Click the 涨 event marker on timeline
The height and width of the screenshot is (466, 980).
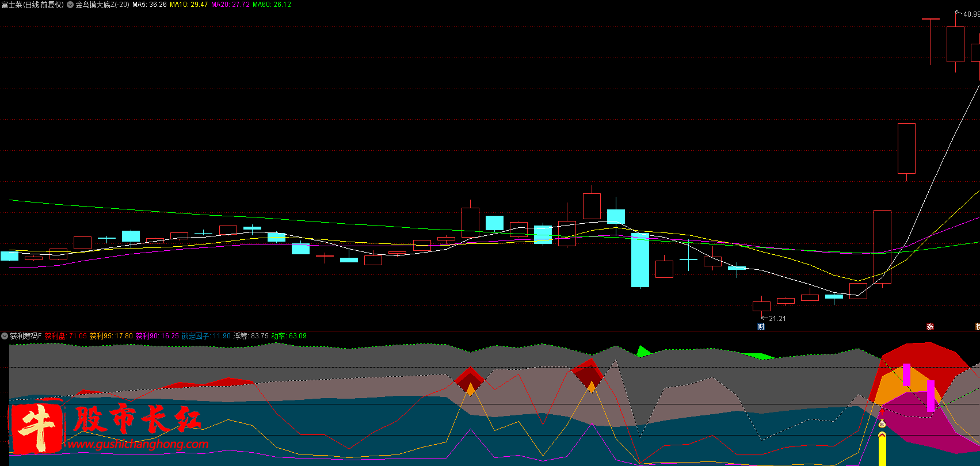(930, 327)
